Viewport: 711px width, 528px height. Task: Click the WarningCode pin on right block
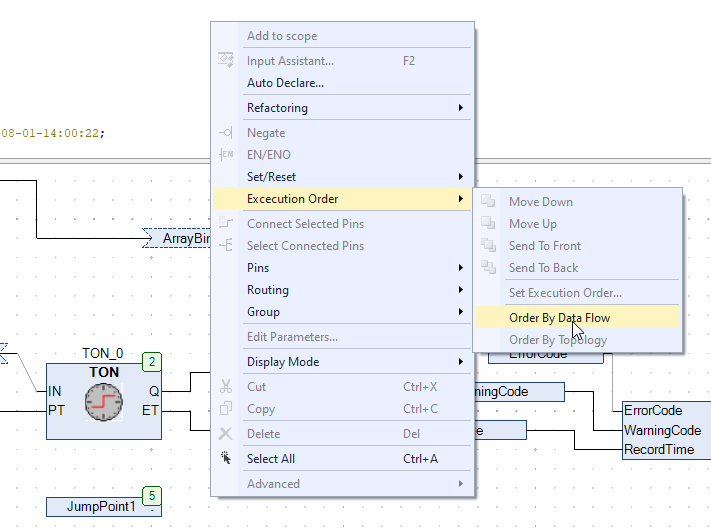(x=662, y=430)
